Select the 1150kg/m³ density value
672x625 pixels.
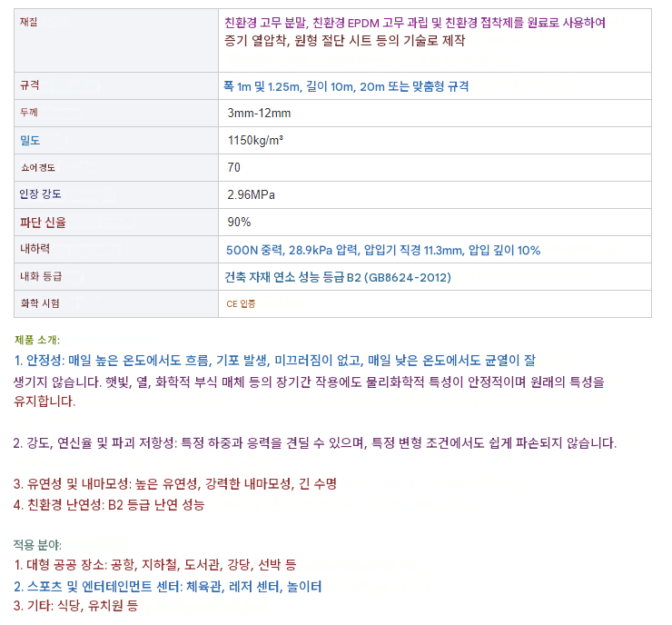[255, 140]
